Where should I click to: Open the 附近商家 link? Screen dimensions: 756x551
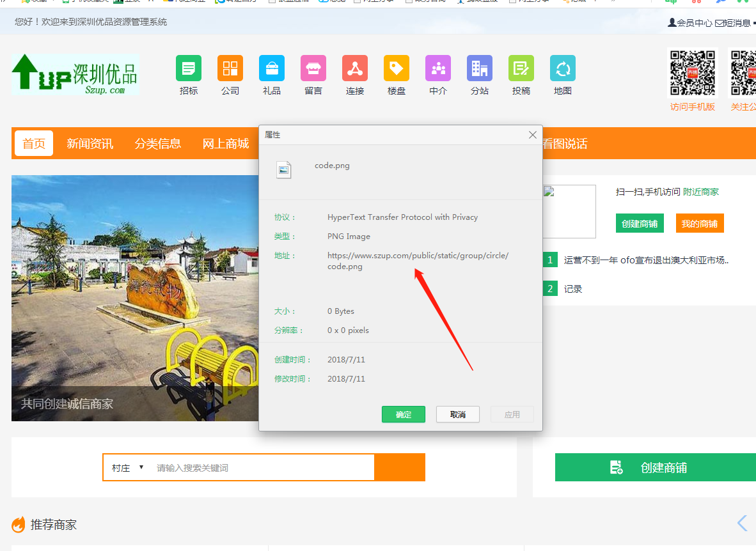pos(701,192)
